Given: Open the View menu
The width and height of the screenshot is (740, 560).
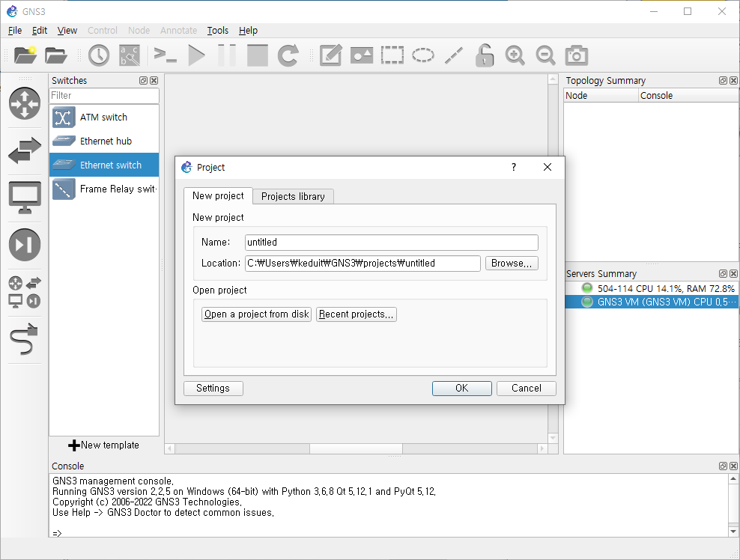Looking at the screenshot, I should pyautogui.click(x=67, y=31).
